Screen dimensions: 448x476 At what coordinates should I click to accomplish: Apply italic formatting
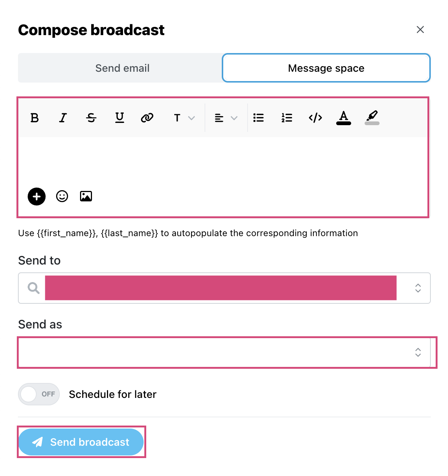click(63, 118)
